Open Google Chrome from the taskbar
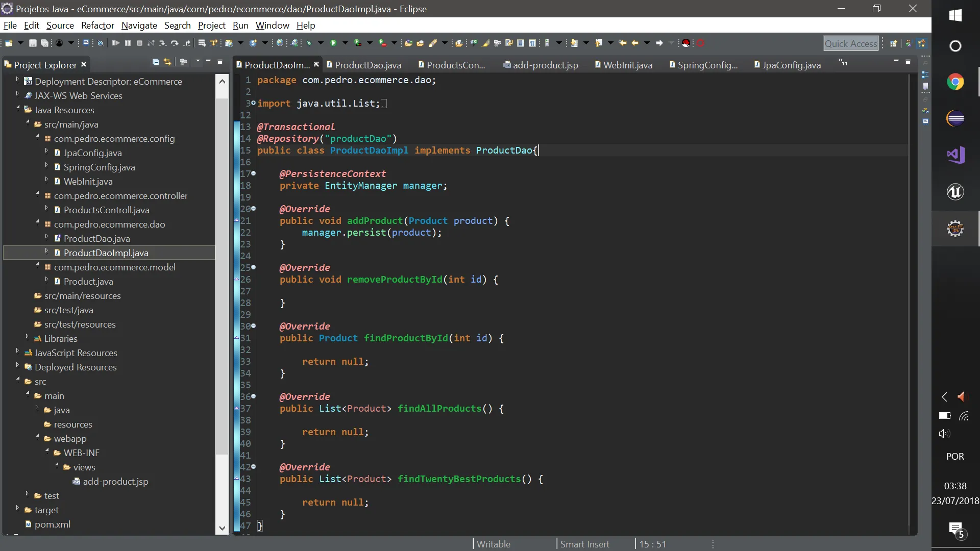 pyautogui.click(x=955, y=82)
